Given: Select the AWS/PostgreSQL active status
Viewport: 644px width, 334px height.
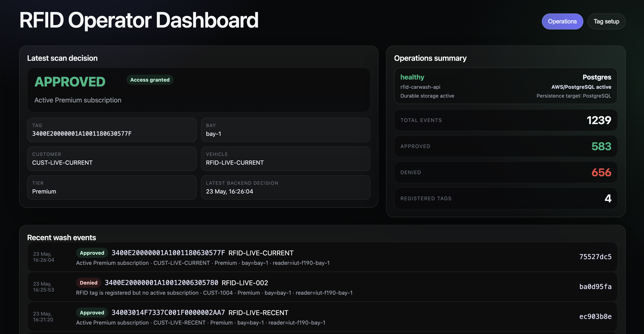Looking at the screenshot, I should (581, 87).
